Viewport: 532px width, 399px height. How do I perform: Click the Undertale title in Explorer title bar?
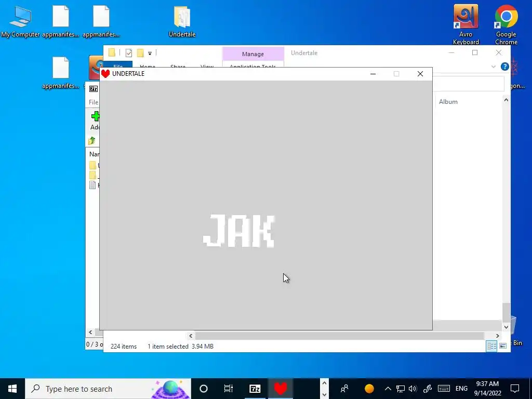[x=304, y=53]
